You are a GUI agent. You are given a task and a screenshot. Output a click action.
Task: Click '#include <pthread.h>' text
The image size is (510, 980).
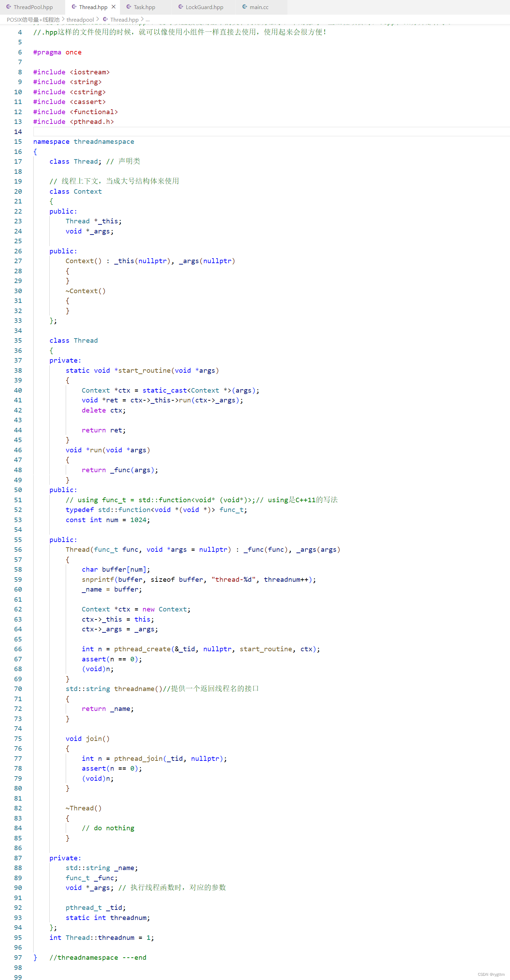point(73,122)
